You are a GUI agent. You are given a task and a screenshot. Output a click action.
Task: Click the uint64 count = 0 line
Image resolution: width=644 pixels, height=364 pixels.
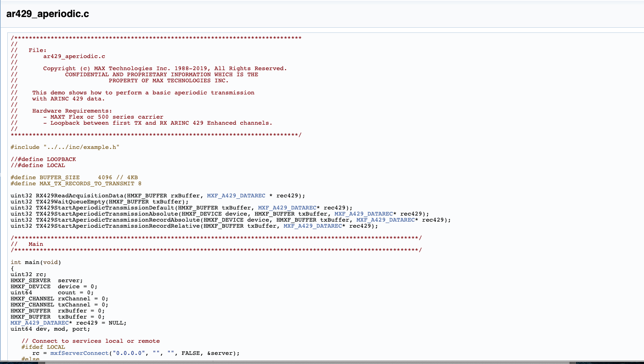pos(52,293)
